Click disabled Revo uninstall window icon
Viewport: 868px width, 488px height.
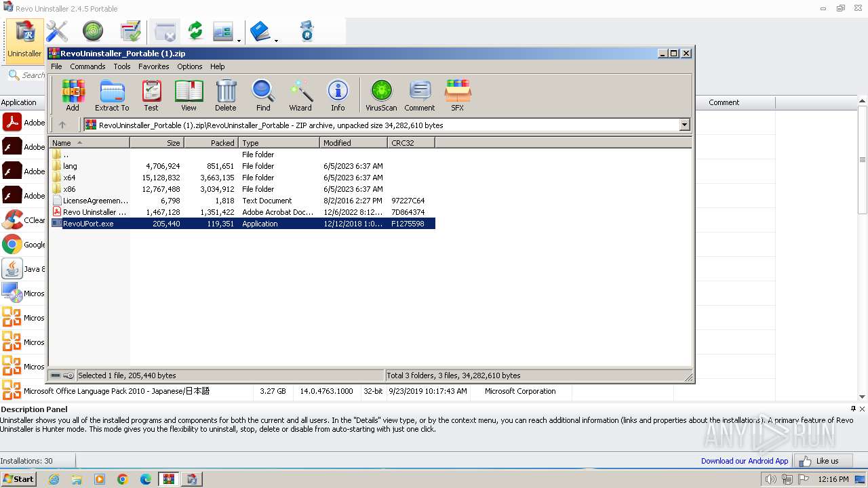165,31
